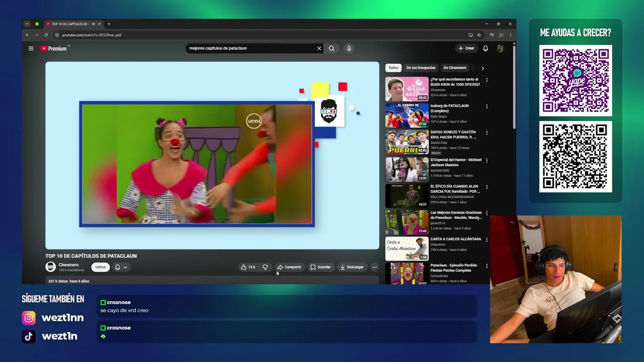
Task: Bookmark this page with the star
Action: 479,35
